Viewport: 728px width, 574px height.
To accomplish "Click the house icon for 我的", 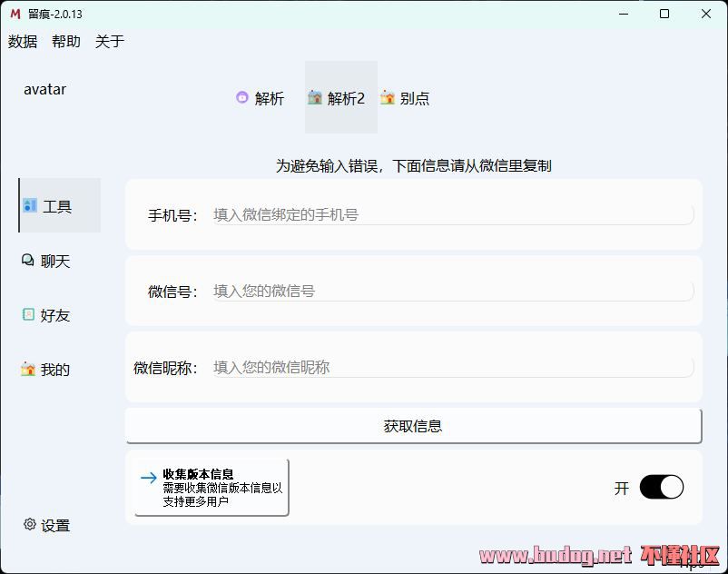I will point(28,370).
